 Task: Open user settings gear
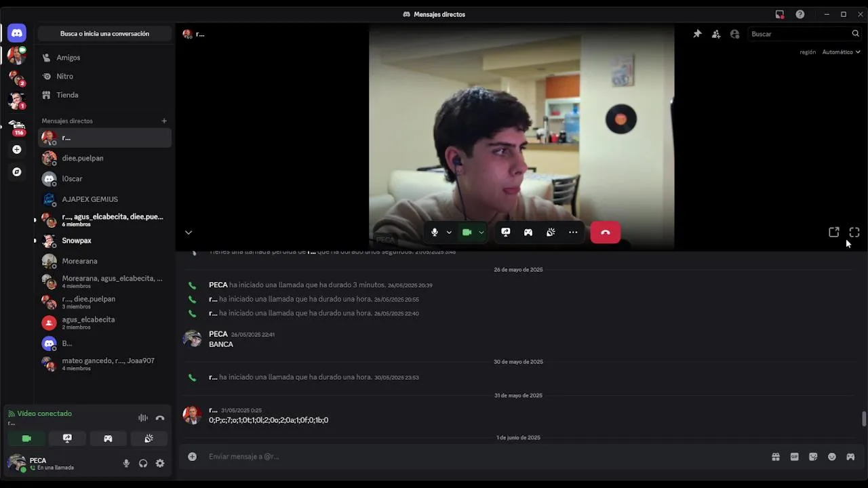click(160, 464)
